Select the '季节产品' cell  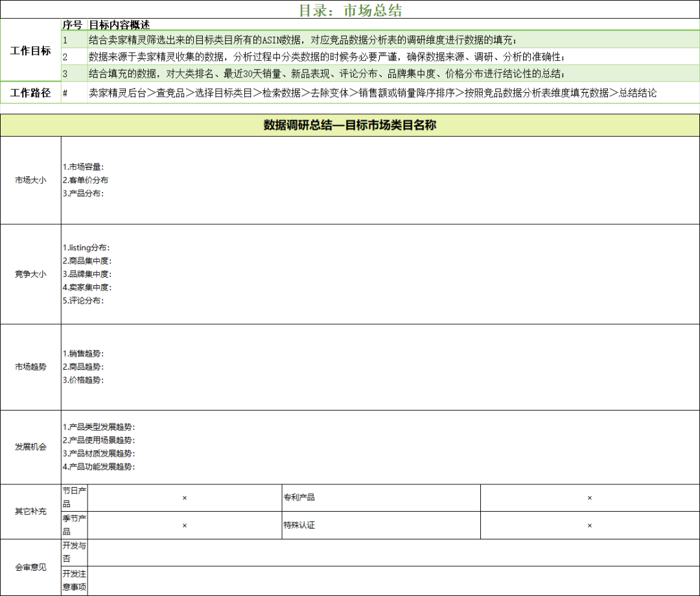(74, 525)
